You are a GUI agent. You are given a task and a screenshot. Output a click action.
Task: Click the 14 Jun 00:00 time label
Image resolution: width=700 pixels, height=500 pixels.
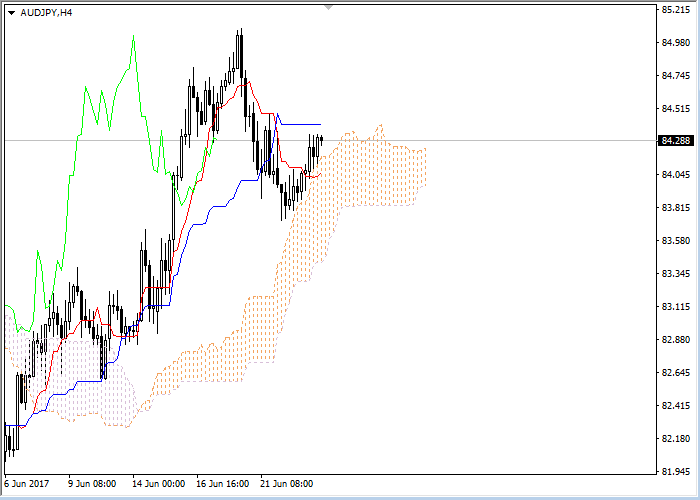158,484
